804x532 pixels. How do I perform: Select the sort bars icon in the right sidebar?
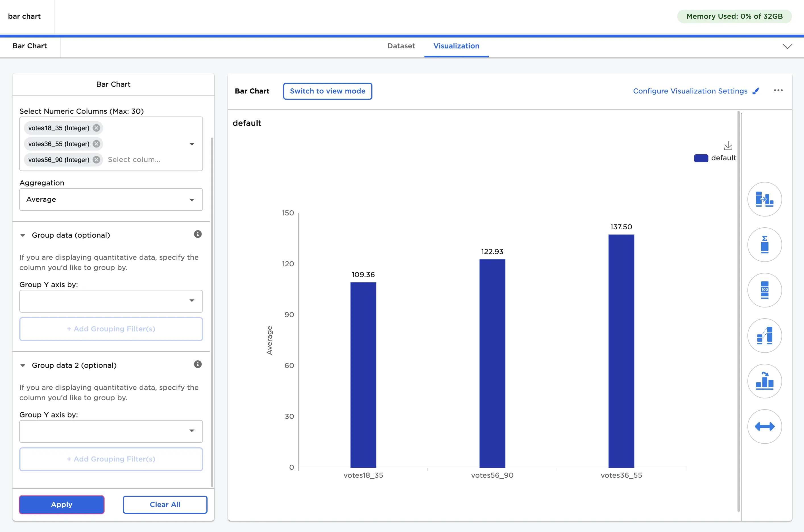765,381
